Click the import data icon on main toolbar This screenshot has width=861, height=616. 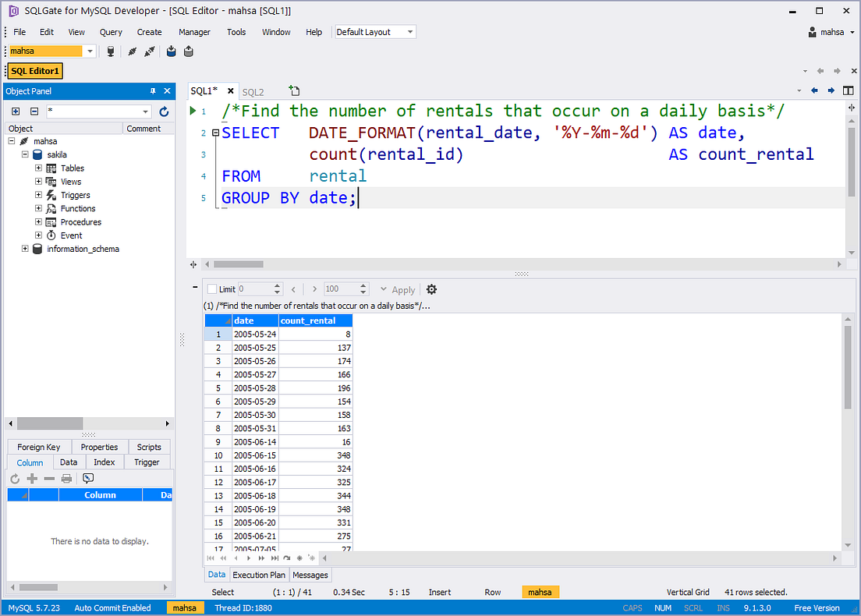point(171,51)
